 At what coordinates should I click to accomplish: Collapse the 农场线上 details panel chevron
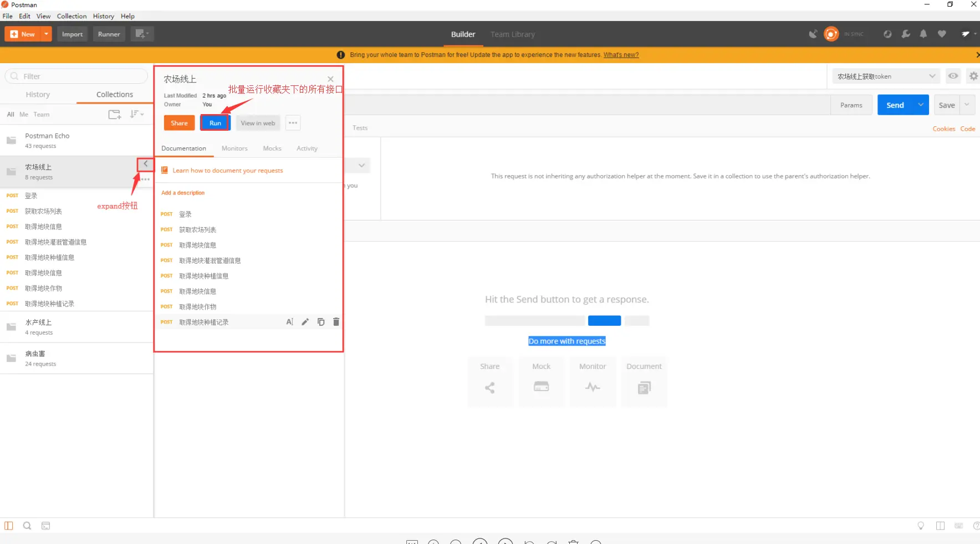[x=145, y=164]
